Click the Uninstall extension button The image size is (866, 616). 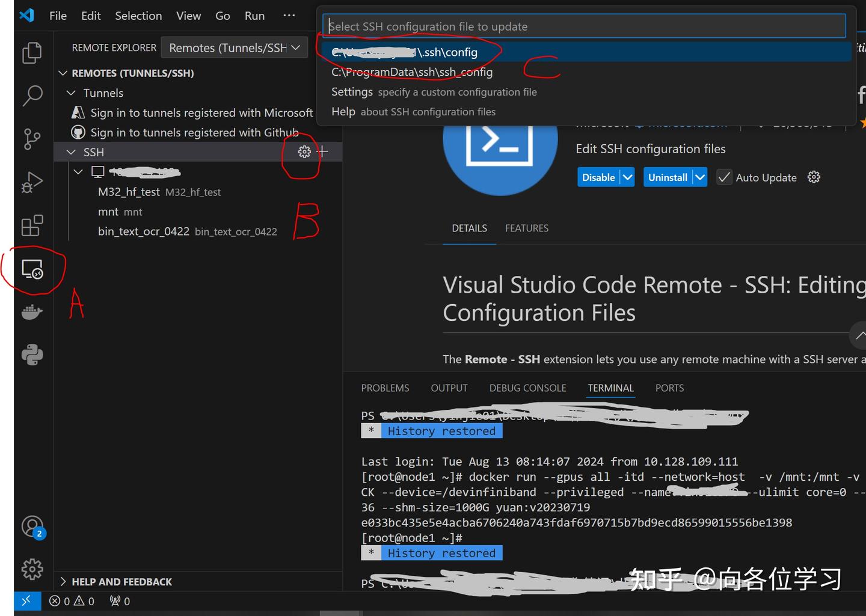pyautogui.click(x=668, y=177)
